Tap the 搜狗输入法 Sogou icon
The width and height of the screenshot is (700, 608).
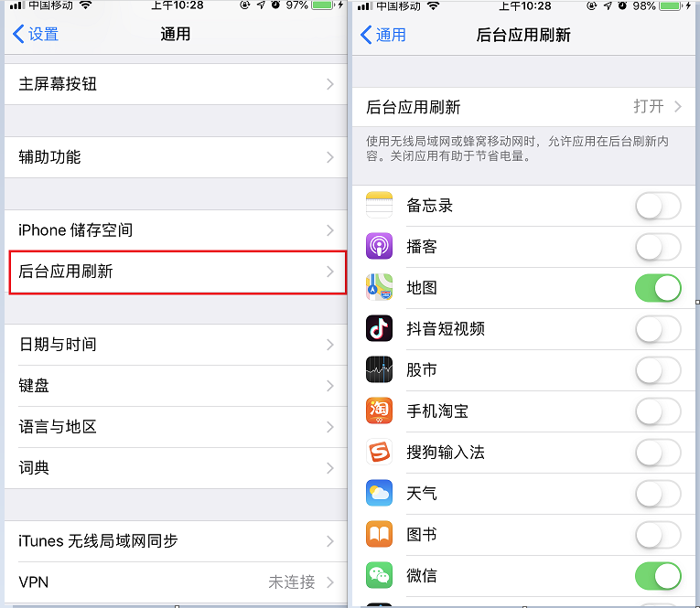[379, 452]
